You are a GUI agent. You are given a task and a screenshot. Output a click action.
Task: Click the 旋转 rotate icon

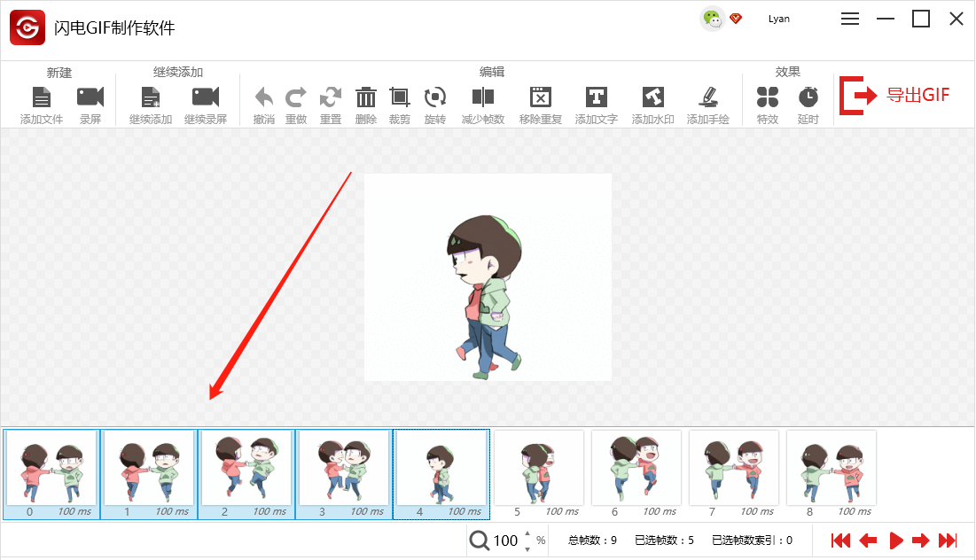point(435,97)
